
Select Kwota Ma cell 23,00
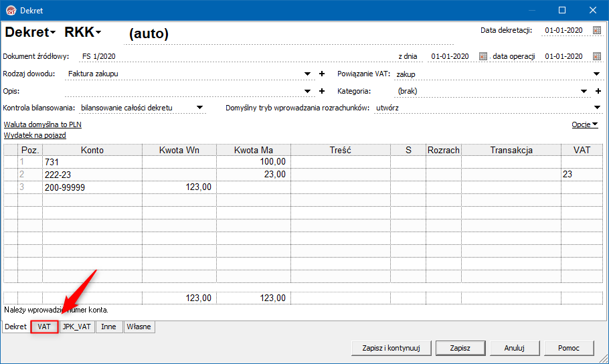(254, 175)
